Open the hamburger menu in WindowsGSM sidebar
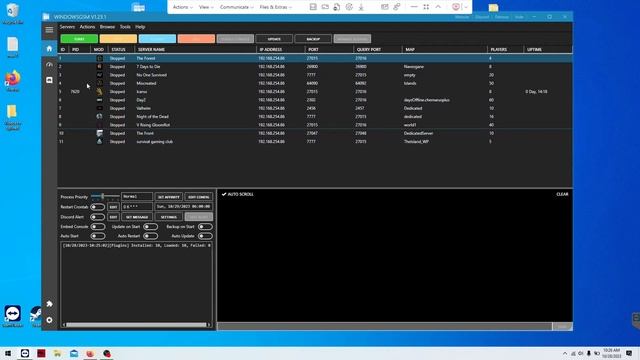The image size is (640, 360). (49, 30)
